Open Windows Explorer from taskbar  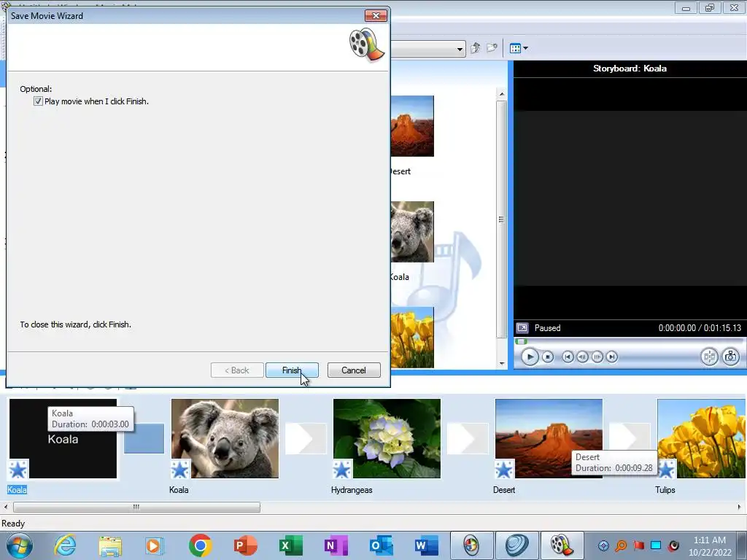(x=110, y=545)
